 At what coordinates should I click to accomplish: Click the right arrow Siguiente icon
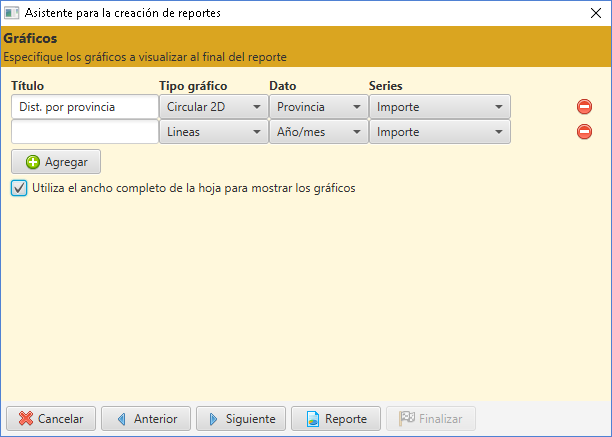pyautogui.click(x=213, y=419)
